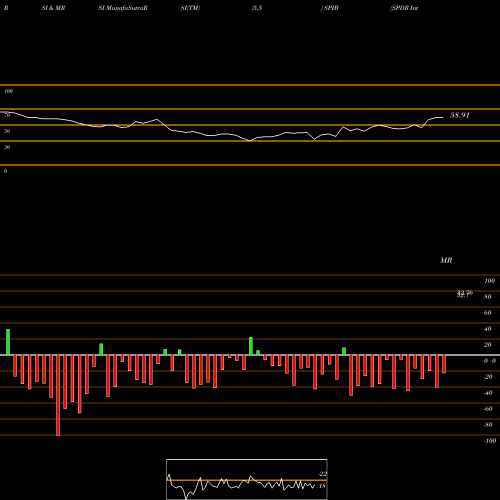The image size is (500, 500).
Task: Click the MR axis label -60
Action: point(488,409)
